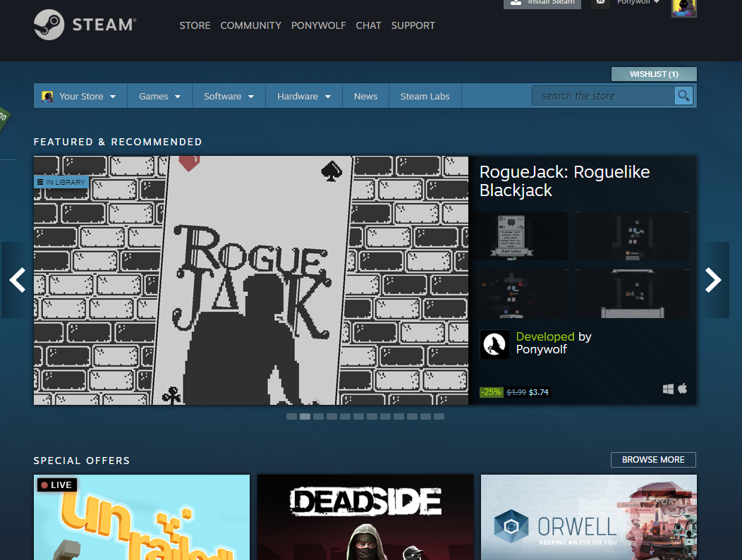
Task: Click the -25% discount badge
Action: coord(491,392)
